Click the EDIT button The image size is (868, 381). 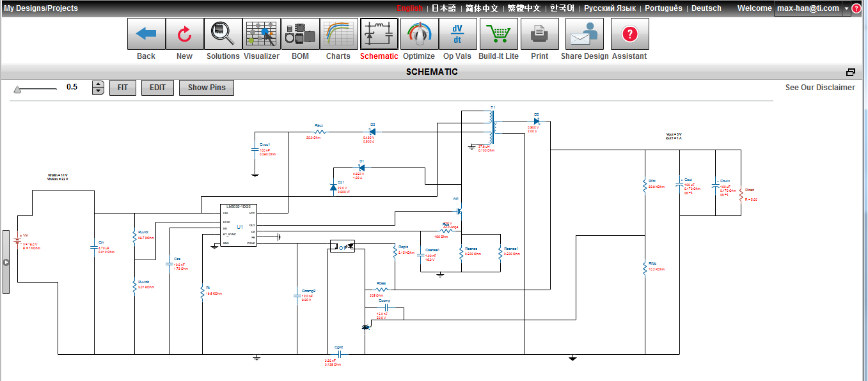tap(158, 88)
